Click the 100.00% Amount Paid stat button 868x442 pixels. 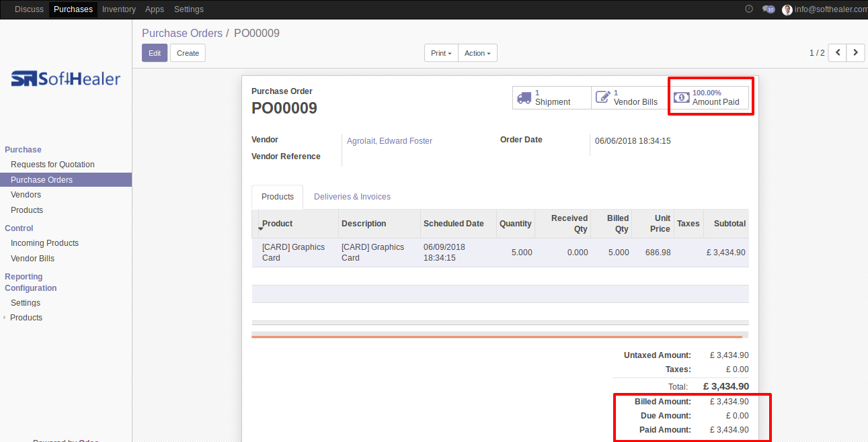[x=709, y=97]
